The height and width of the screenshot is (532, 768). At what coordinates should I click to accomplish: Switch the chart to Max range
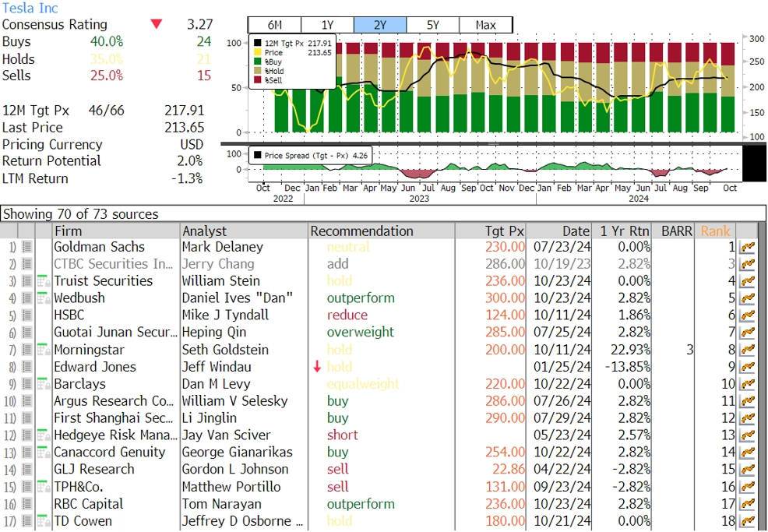486,25
